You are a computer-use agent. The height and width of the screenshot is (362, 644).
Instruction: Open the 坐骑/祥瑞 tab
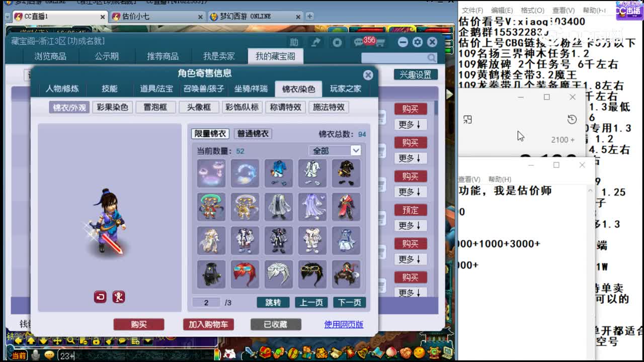pyautogui.click(x=251, y=89)
